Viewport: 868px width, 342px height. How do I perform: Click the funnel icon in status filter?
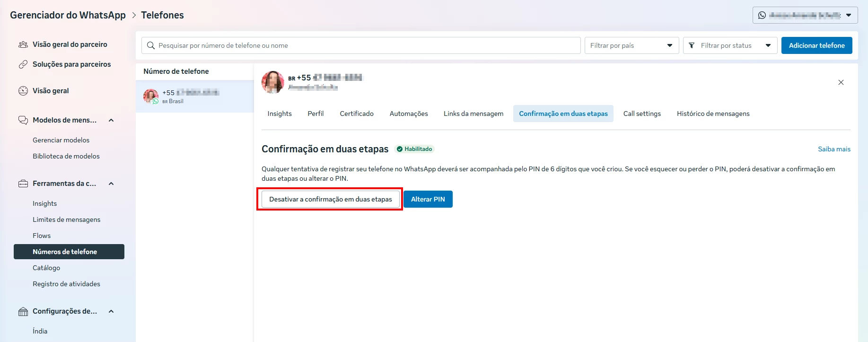[x=692, y=45]
